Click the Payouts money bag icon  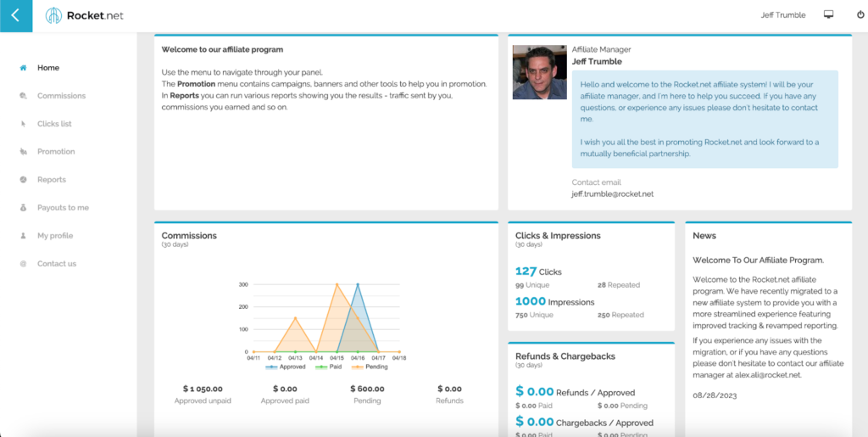[23, 208]
